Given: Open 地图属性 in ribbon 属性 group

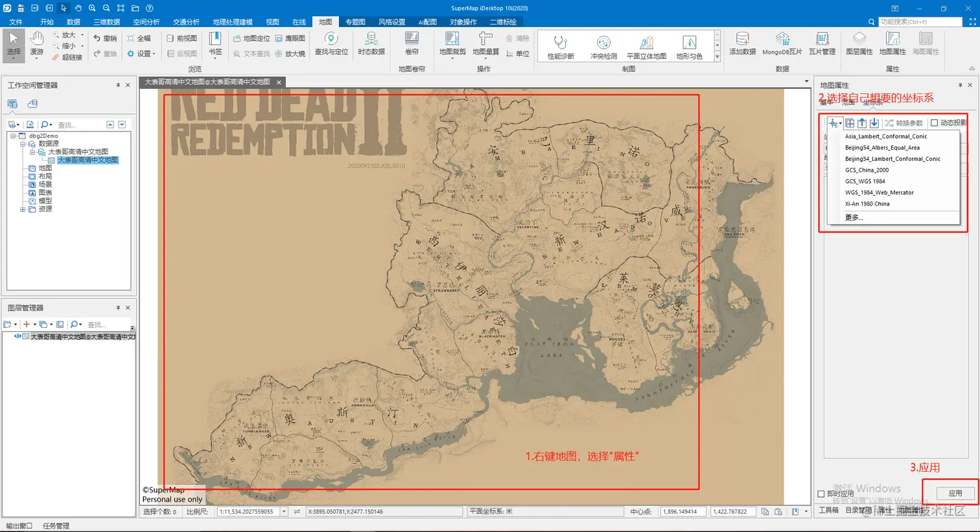Looking at the screenshot, I should point(892,44).
